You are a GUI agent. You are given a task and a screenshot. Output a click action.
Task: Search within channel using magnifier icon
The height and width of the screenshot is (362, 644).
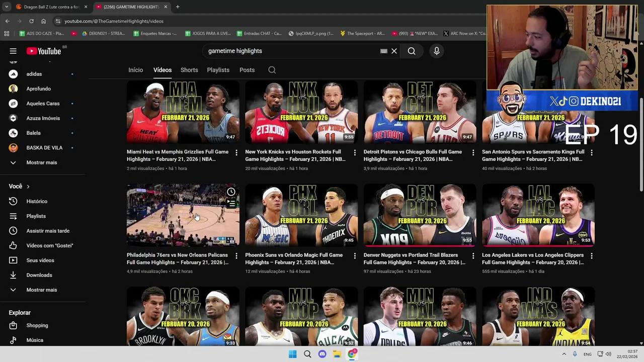pos(272,70)
